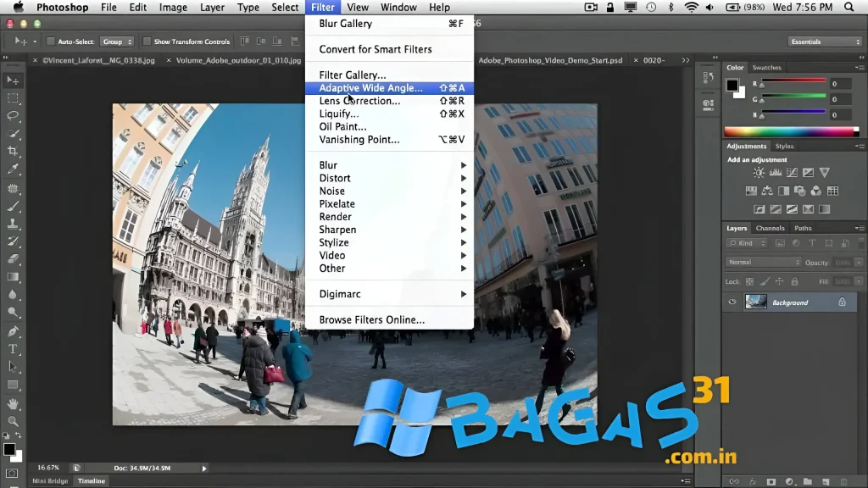
Task: Hide the Background layer with eye icon
Action: click(732, 302)
